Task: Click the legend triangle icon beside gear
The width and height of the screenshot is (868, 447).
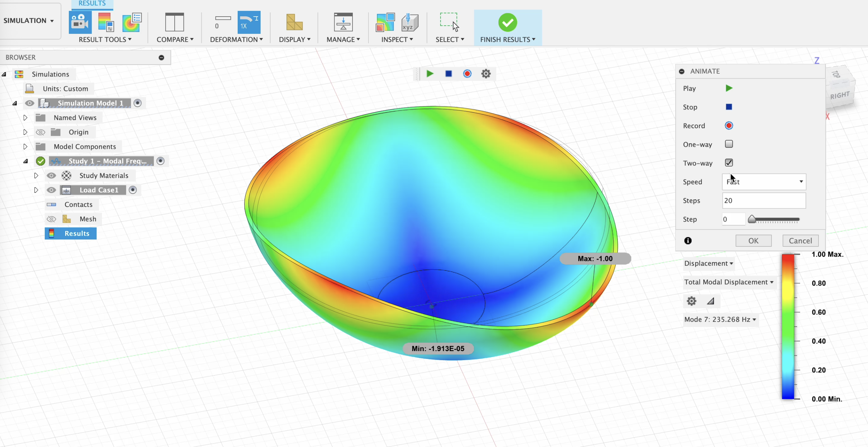Action: [711, 301]
